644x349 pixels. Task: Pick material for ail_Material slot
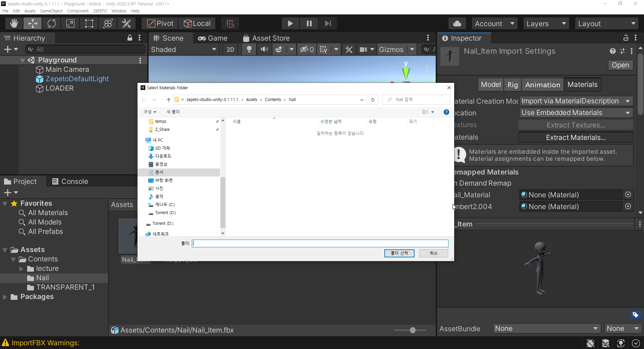(x=628, y=195)
